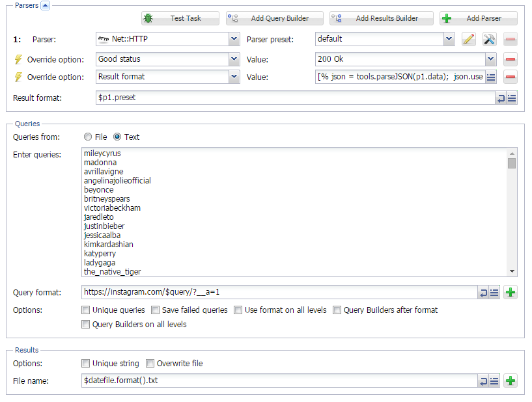Click the Test Task button
The height and width of the screenshot is (402, 532).
[180, 18]
